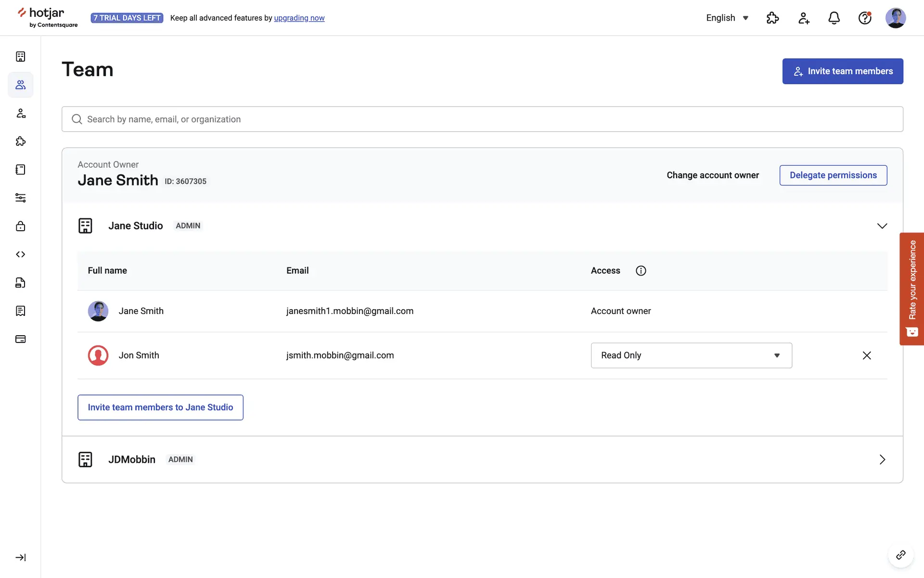Click the add user icon in header
This screenshot has width=924, height=578.
804,18
